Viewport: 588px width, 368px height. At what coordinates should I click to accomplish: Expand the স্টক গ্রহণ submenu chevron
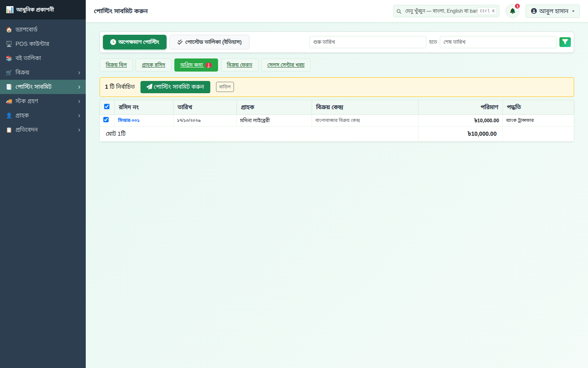pos(79,101)
